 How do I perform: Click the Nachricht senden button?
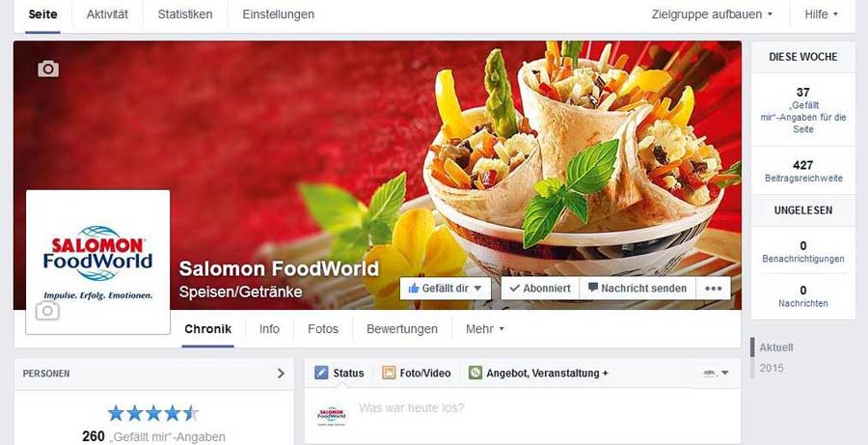point(637,289)
